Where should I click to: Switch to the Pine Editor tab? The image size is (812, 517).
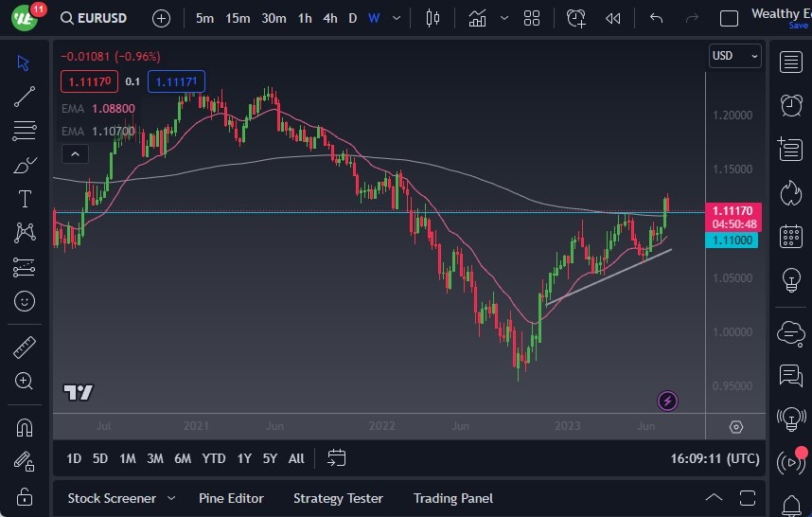(x=231, y=498)
